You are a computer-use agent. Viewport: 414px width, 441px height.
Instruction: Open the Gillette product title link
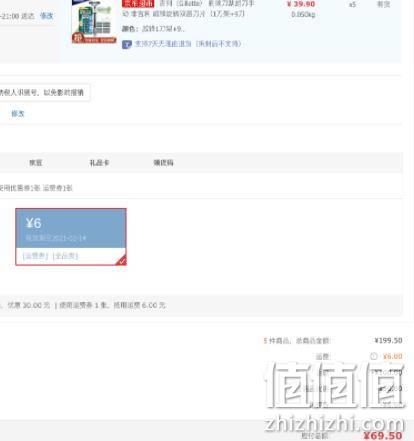pyautogui.click(x=188, y=9)
